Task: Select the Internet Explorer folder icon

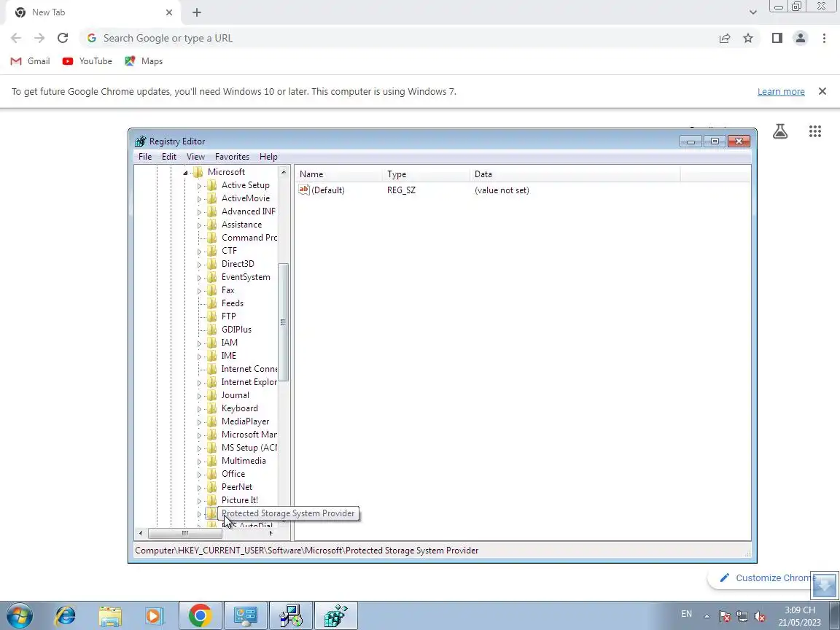Action: point(212,382)
